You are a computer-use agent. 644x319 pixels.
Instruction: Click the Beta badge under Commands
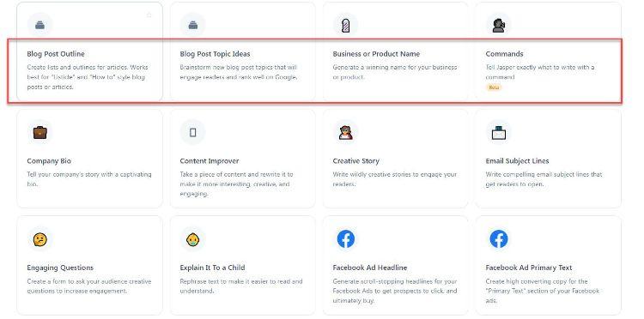[494, 87]
